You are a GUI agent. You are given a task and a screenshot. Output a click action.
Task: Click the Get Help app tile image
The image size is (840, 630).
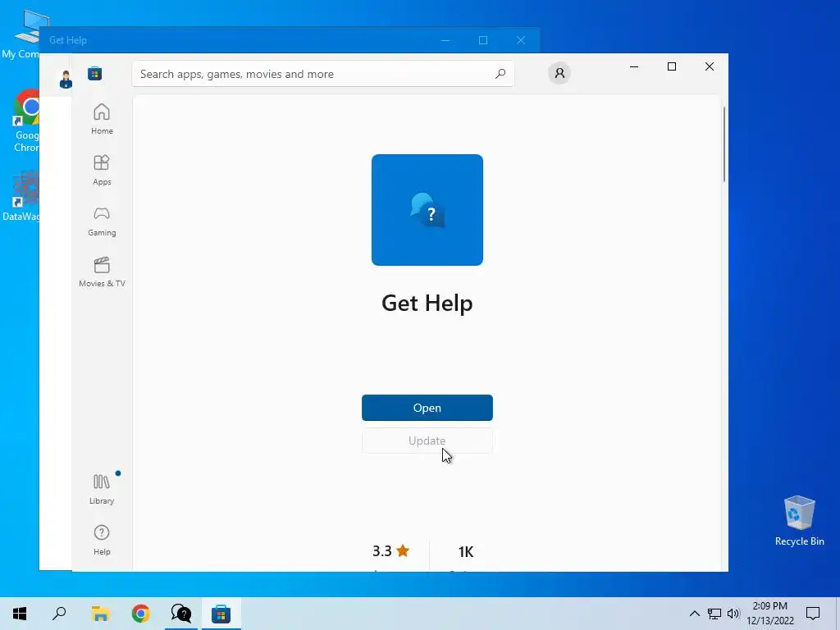pos(427,210)
